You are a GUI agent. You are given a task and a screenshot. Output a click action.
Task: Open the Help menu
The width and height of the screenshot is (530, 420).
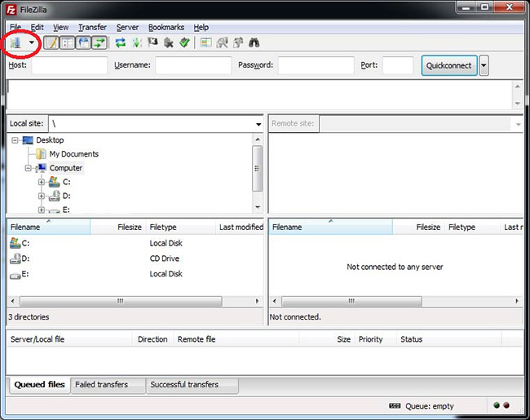201,28
